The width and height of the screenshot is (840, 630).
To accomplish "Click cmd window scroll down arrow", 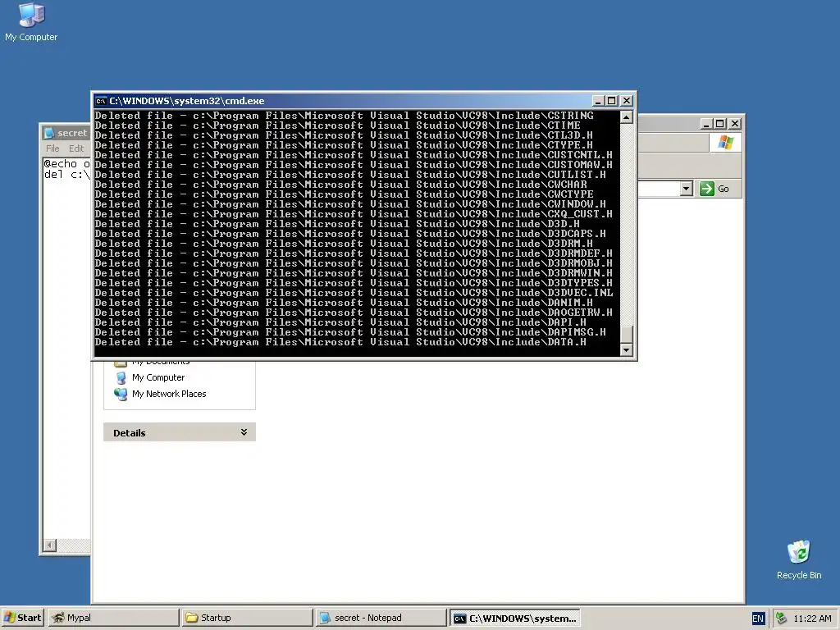I will 626,349.
